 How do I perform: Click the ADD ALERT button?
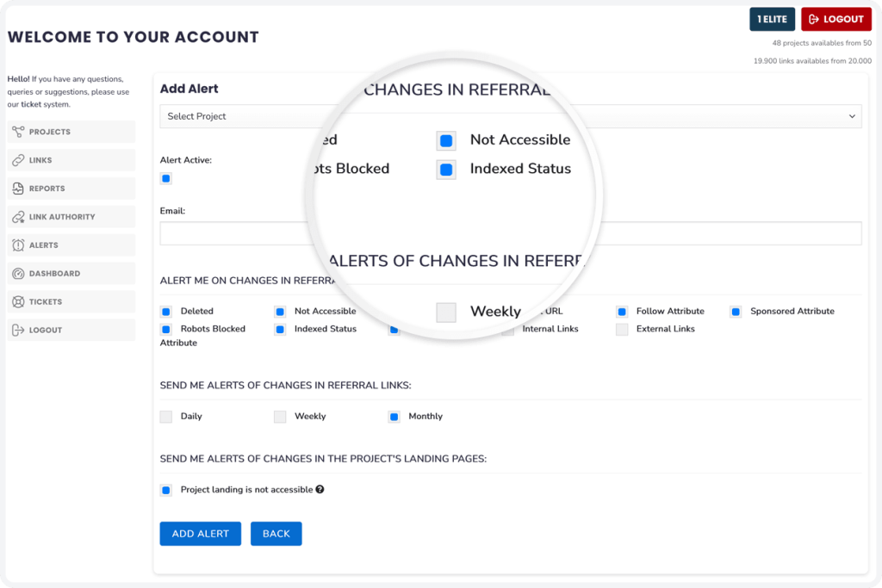click(x=200, y=534)
